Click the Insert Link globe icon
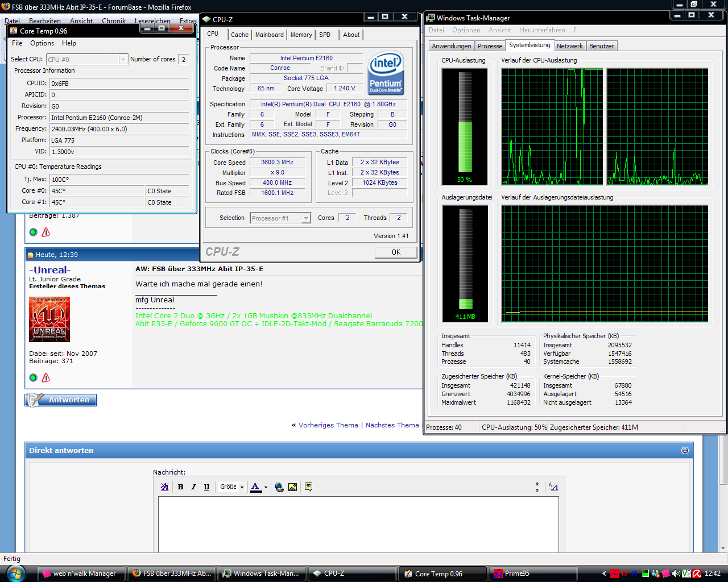728x582 pixels. pyautogui.click(x=279, y=487)
